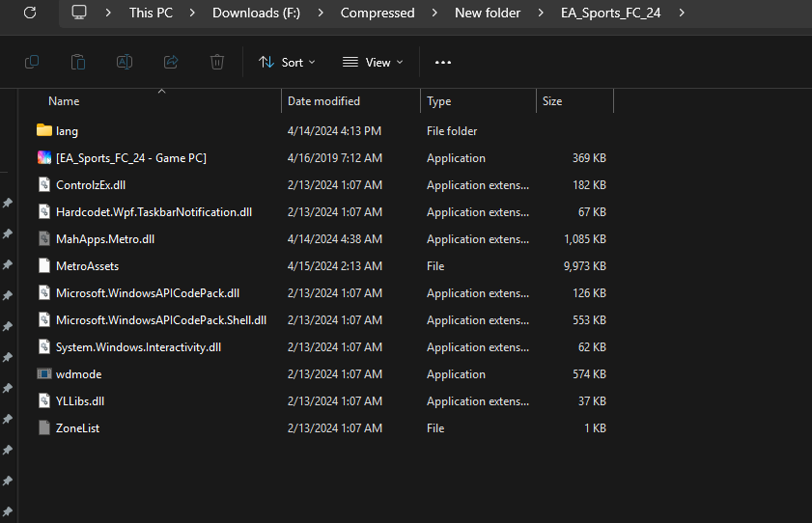Click the refresh icon in address bar
The height and width of the screenshot is (523, 812).
click(30, 13)
